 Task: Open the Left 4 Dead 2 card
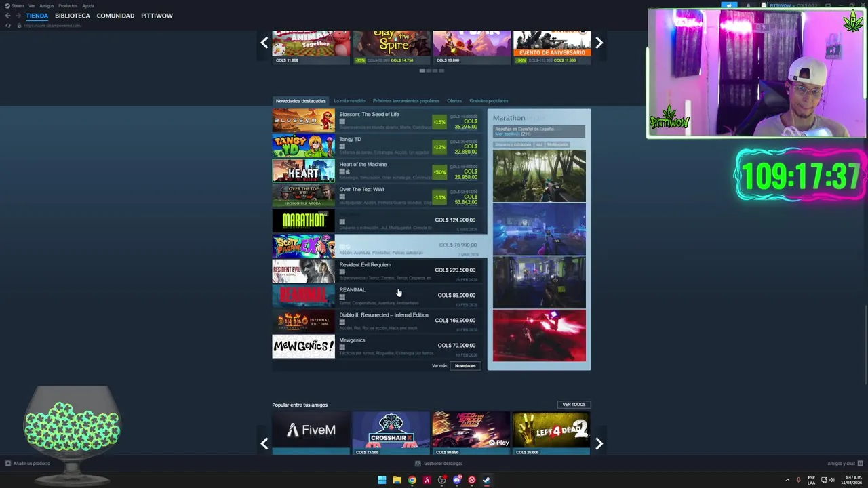click(551, 433)
